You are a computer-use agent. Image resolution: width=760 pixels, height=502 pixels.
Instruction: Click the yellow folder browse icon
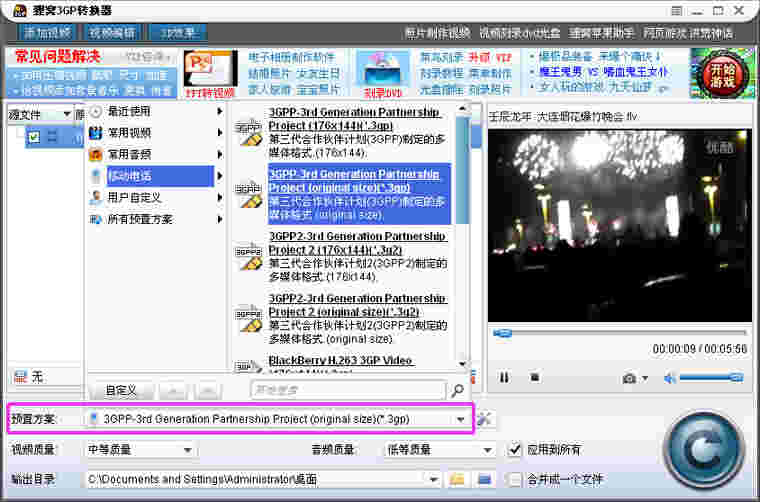(x=457, y=480)
